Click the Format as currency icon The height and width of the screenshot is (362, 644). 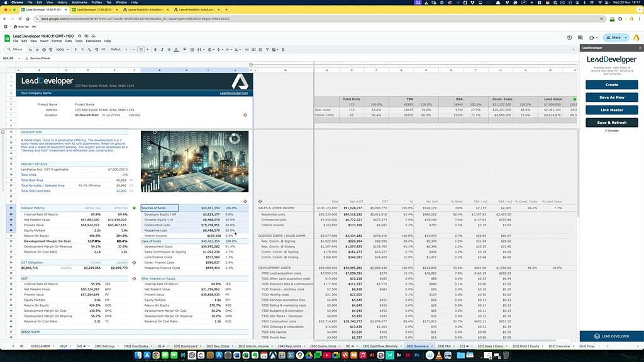[75, 49]
